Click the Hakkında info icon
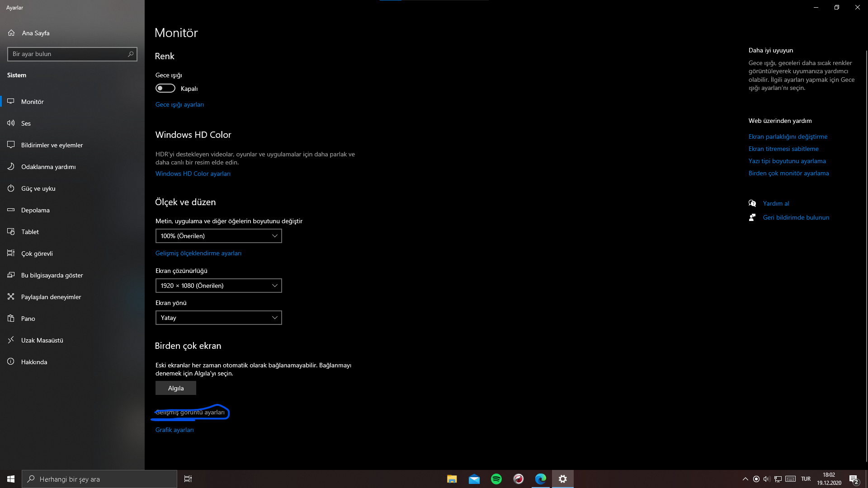Screen dimensions: 868x488 point(11,362)
